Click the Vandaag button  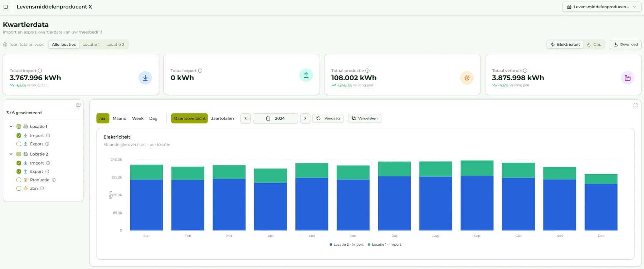(x=328, y=118)
